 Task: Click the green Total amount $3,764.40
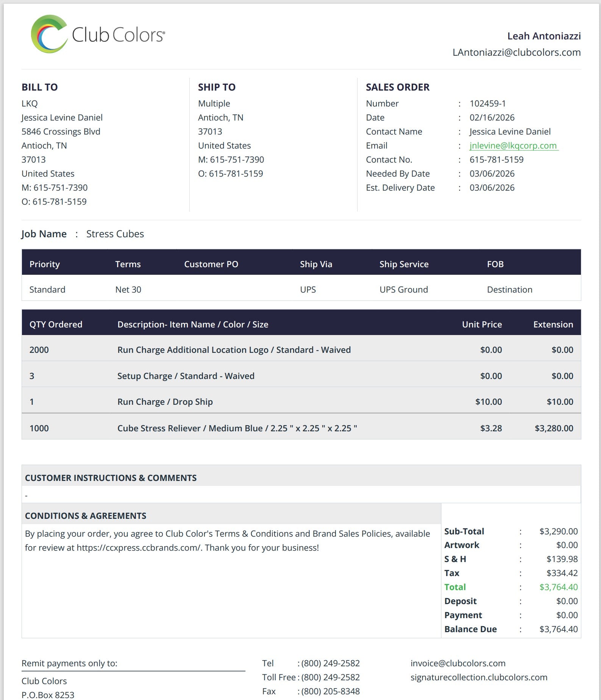pyautogui.click(x=558, y=587)
